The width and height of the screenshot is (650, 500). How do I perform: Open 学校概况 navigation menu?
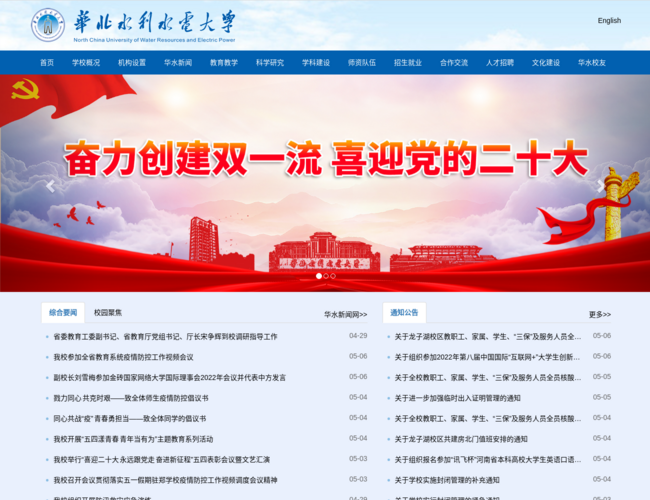coord(86,63)
